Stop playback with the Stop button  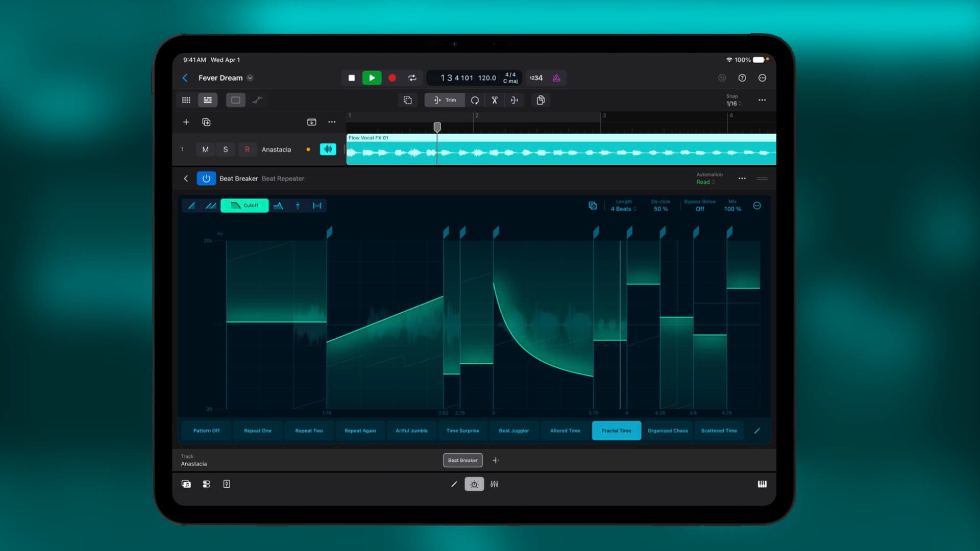(351, 78)
